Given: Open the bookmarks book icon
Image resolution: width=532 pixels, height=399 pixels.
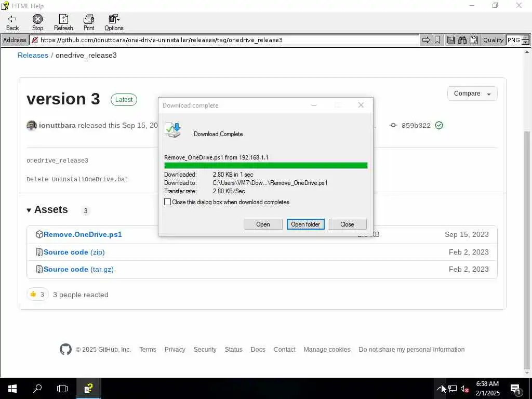Looking at the screenshot, I should pos(451,40).
